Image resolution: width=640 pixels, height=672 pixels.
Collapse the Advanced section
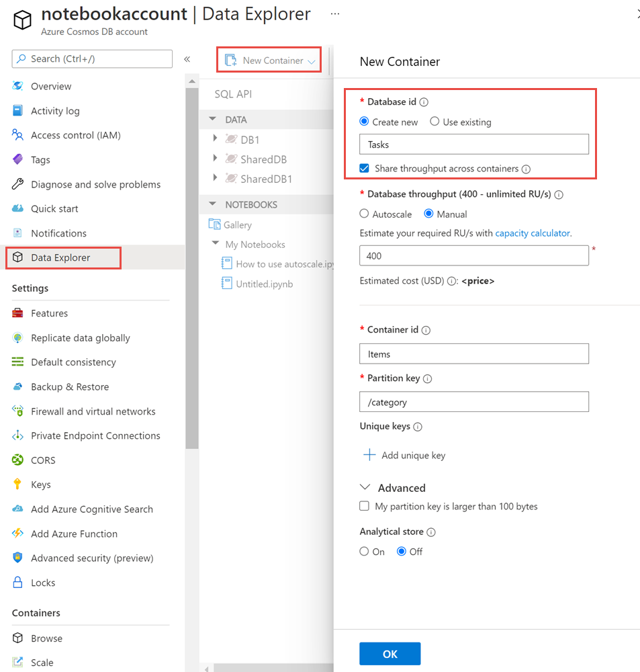(x=364, y=487)
